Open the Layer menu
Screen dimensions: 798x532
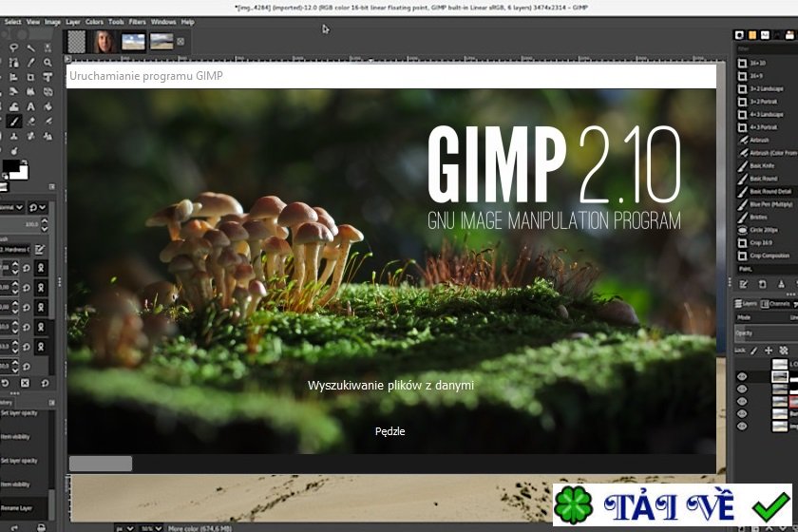click(73, 22)
